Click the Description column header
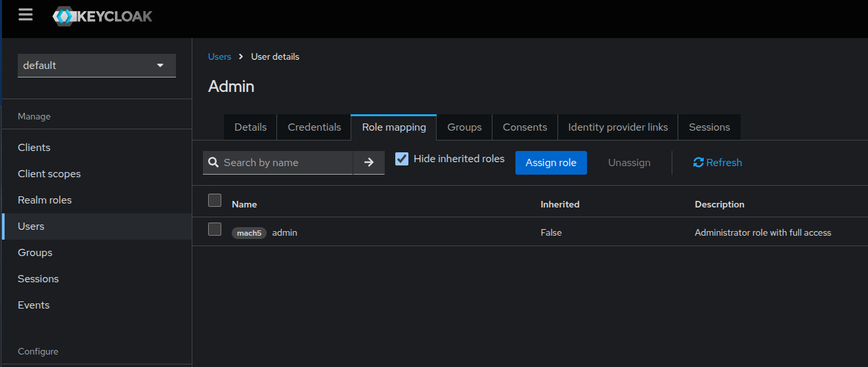 (x=720, y=204)
